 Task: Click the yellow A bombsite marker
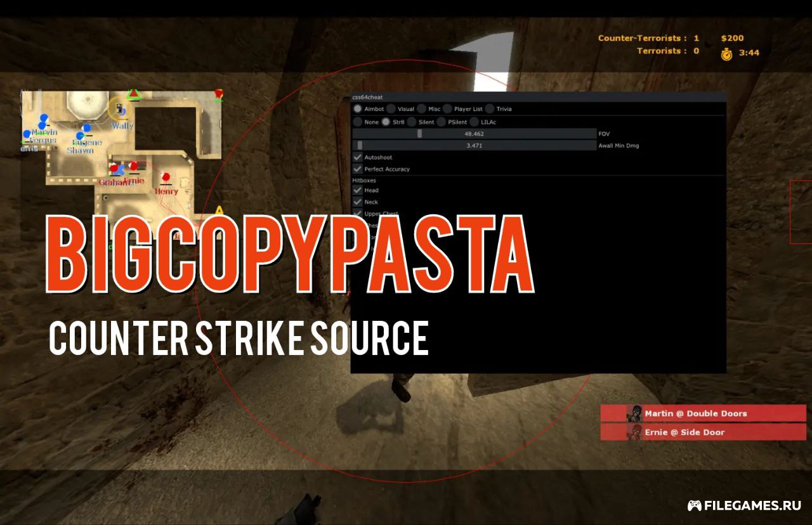tap(219, 211)
